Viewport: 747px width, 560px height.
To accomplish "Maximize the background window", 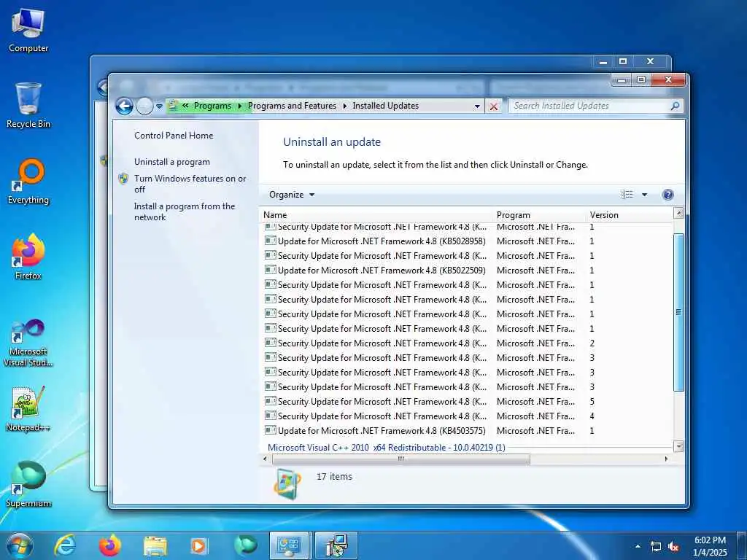I will pos(623,61).
